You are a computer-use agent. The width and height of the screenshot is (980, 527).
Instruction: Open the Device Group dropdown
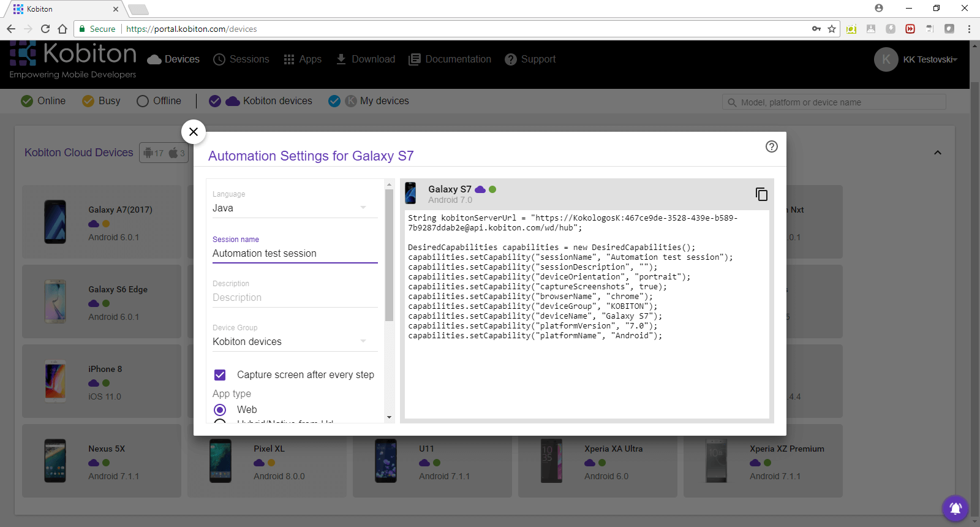(x=295, y=342)
